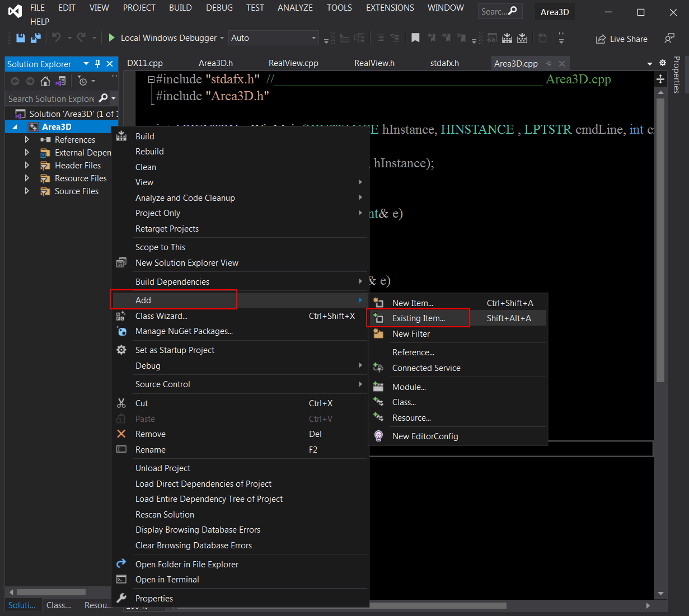Pin the Area3D.cpp tab

click(549, 64)
